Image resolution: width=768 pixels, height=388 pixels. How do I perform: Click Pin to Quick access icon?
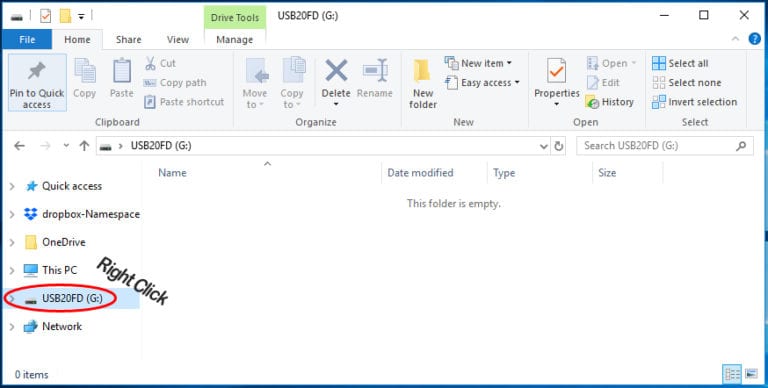37,72
